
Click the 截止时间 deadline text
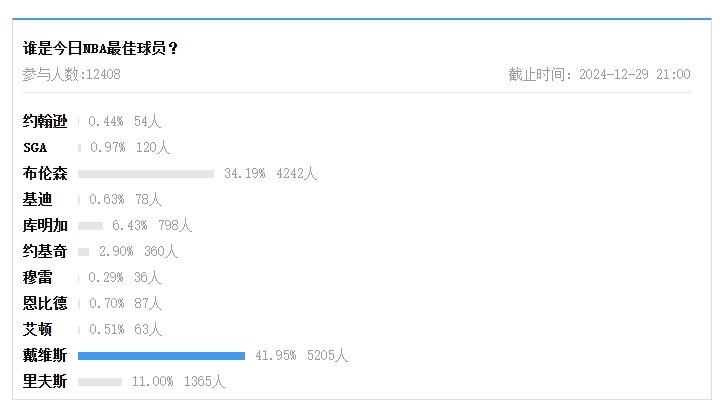pyautogui.click(x=600, y=74)
